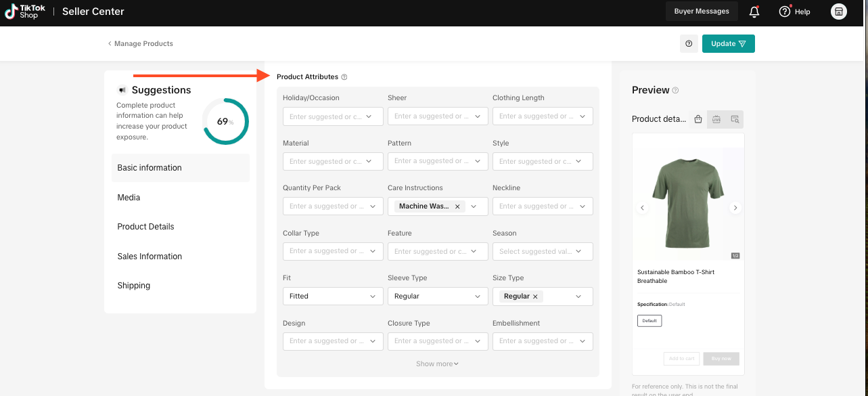Click the help icon next to Update button
This screenshot has height=396, width=868.
pos(689,43)
